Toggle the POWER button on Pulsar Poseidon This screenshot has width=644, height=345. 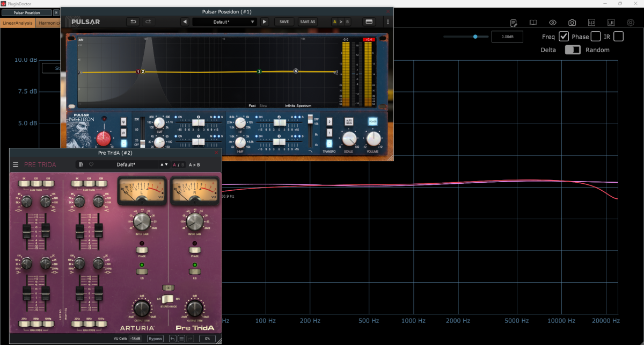[x=372, y=122]
